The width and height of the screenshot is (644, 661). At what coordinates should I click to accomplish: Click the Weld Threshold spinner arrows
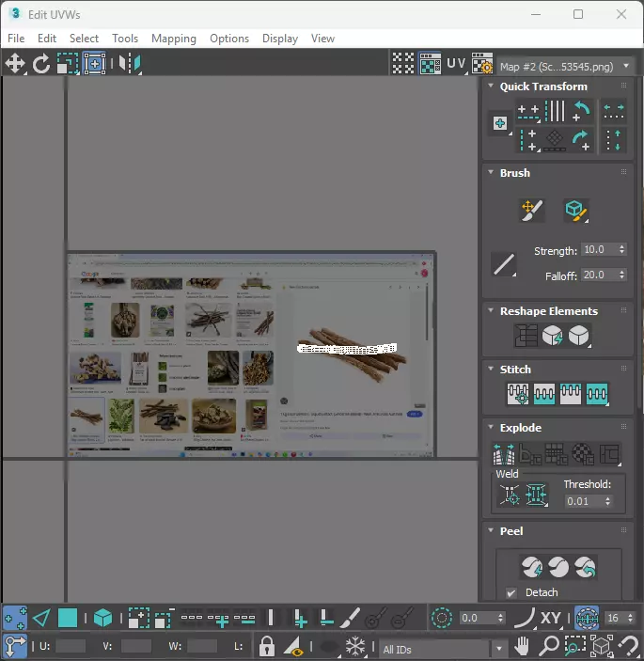coord(607,501)
